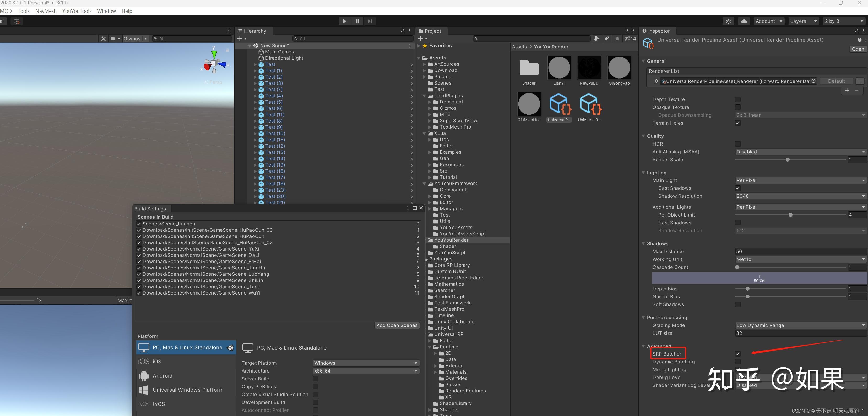Uncheck the Scenes/Scene_Launch build checkbox
Screen dimensions: 868x416
(139, 224)
